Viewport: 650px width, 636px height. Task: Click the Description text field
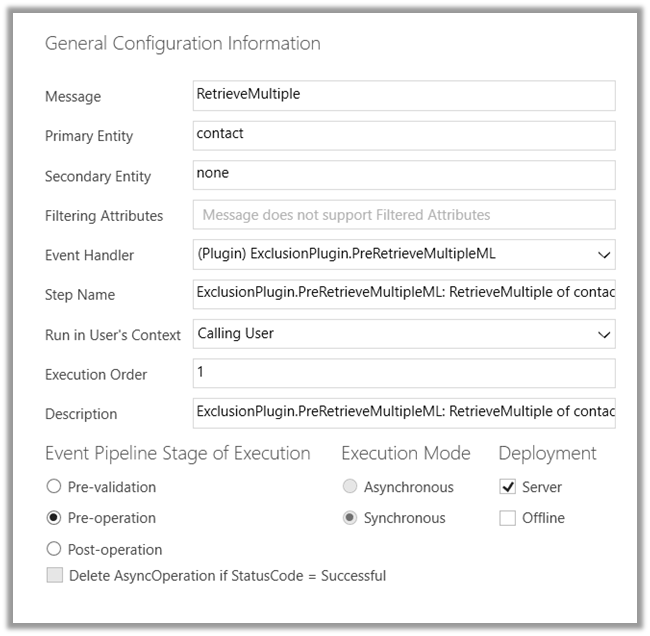pyautogui.click(x=404, y=413)
